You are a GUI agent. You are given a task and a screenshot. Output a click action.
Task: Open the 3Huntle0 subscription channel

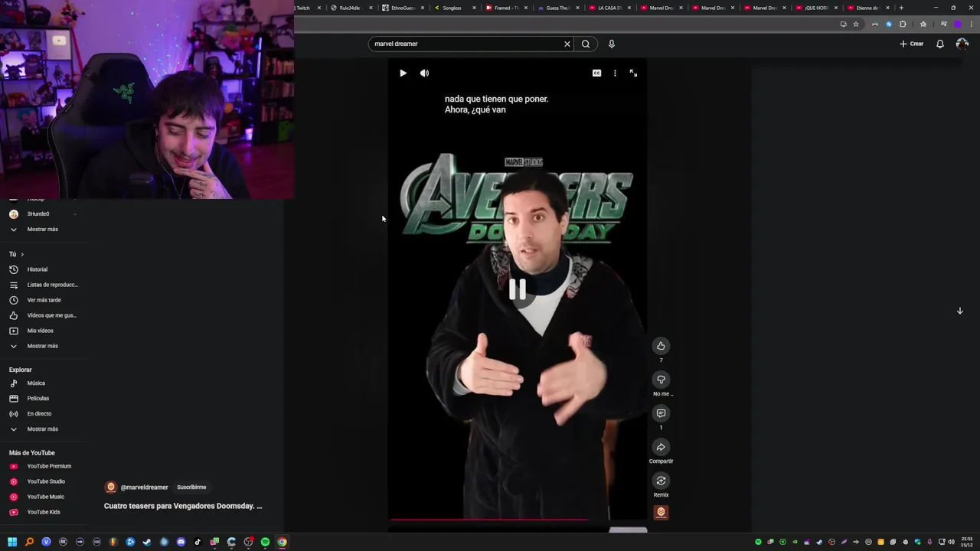(38, 214)
